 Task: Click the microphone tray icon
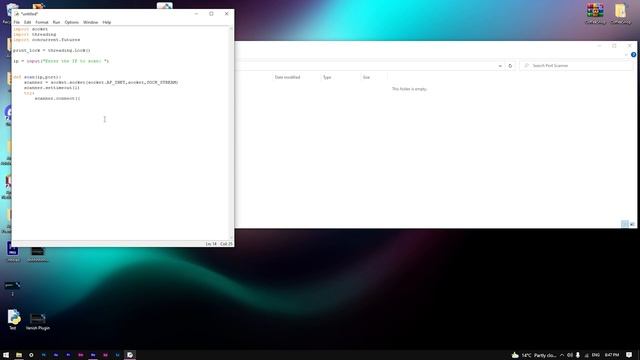click(578, 355)
